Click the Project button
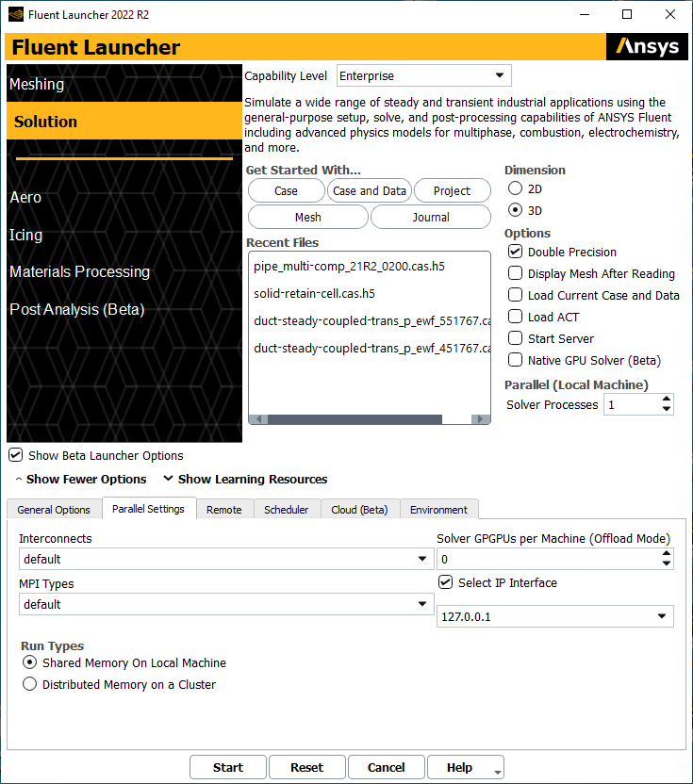The image size is (693, 784). click(453, 190)
